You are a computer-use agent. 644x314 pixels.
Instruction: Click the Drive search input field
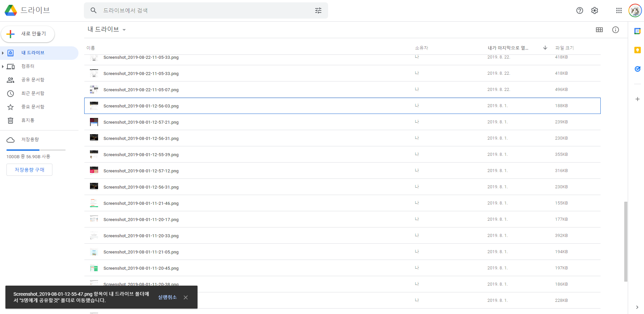click(x=206, y=10)
